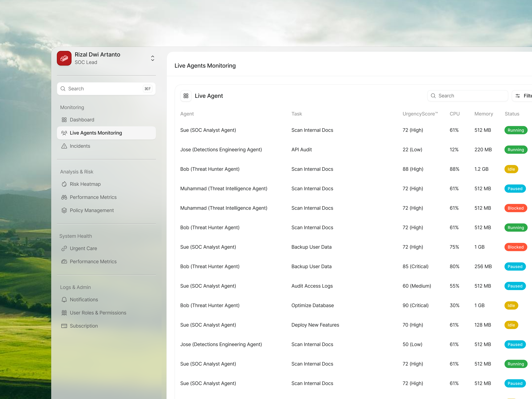The height and width of the screenshot is (399, 532).
Task: Click the Paused badge on Audit Access Logs row
Action: pyautogui.click(x=515, y=286)
